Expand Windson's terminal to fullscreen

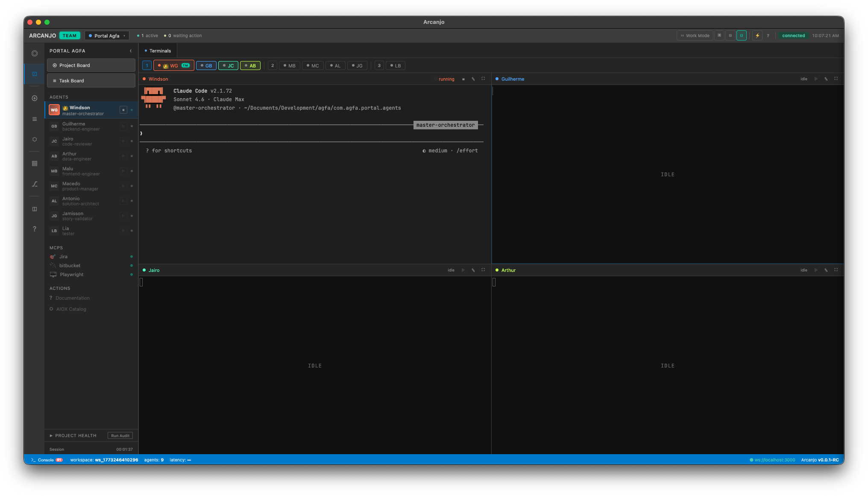coord(483,79)
